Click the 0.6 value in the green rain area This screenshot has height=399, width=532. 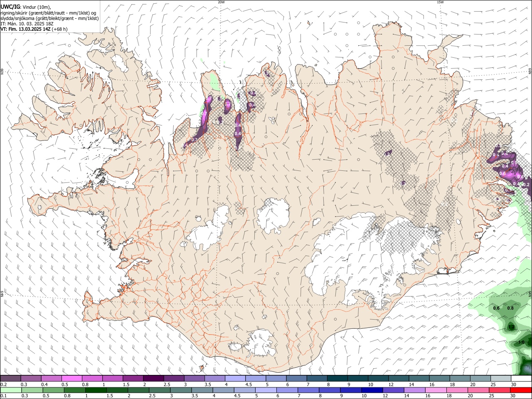point(496,308)
